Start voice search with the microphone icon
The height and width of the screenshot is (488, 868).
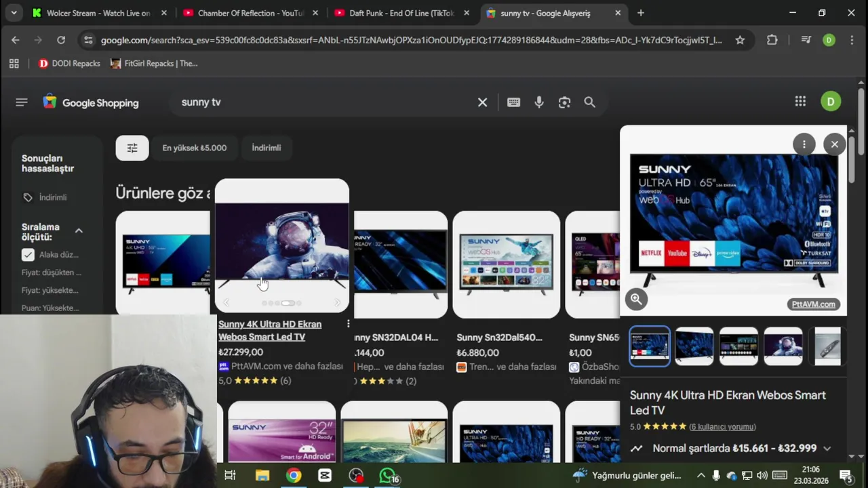click(539, 102)
